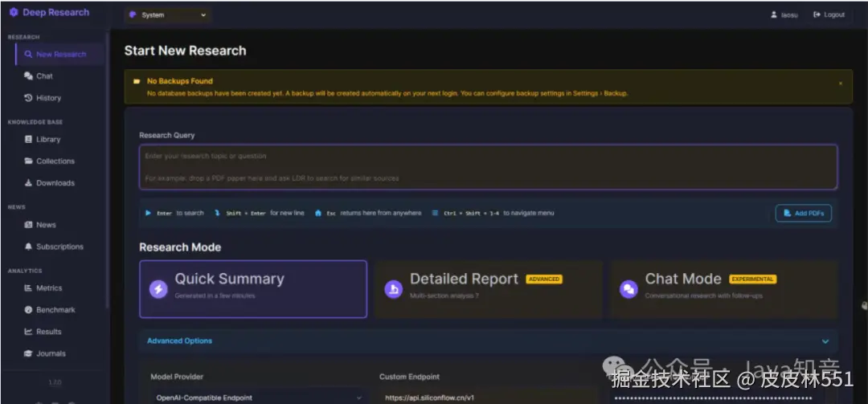868x404 pixels.
Task: Click the Start New Research heading
Action: pos(186,51)
